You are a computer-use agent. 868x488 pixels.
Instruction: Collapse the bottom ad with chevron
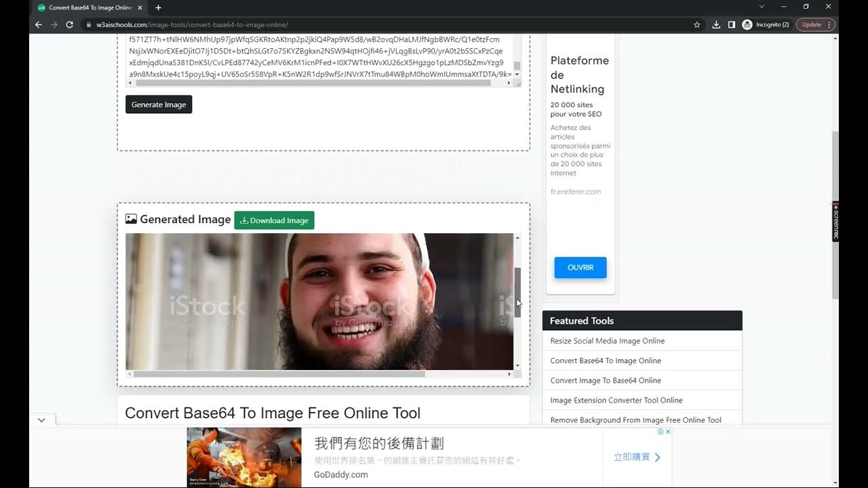(41, 420)
